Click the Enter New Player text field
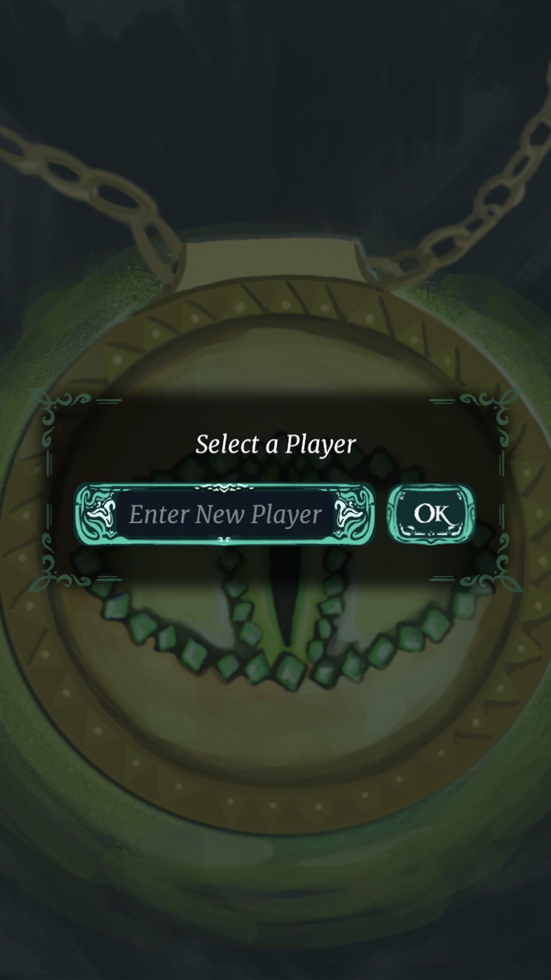Screen dimensions: 551x980 [225, 514]
